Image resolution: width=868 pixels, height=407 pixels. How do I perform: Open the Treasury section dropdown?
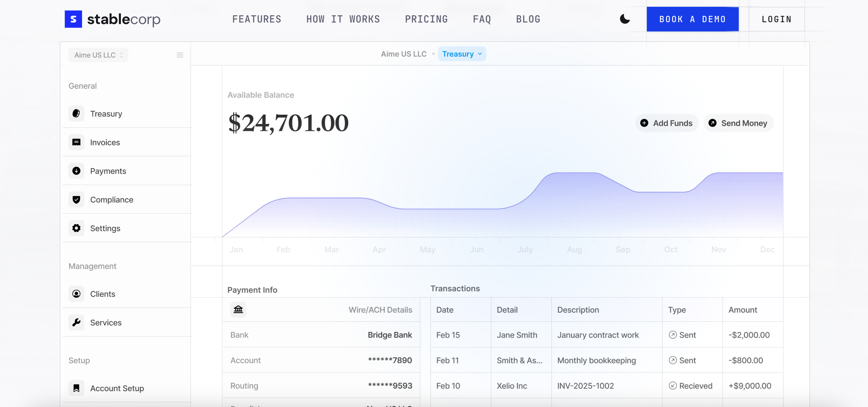point(462,54)
